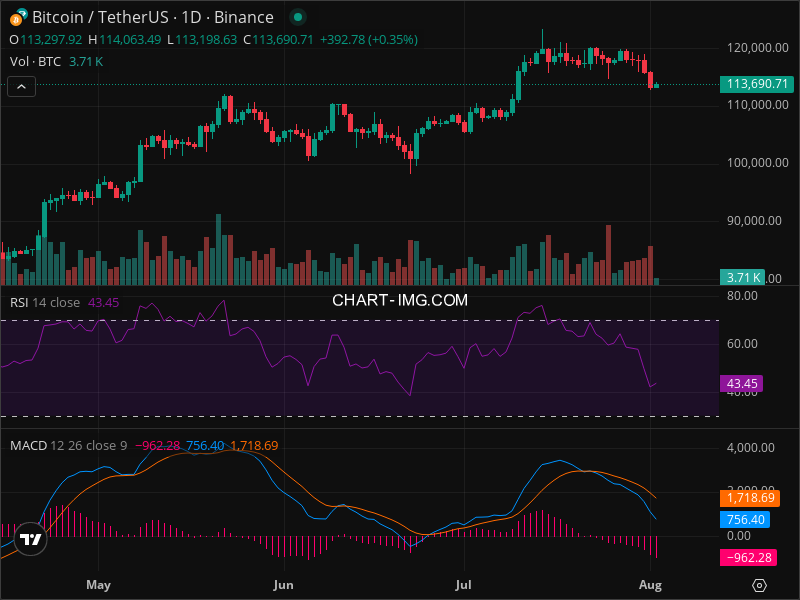Click the green market status dot

tap(298, 17)
